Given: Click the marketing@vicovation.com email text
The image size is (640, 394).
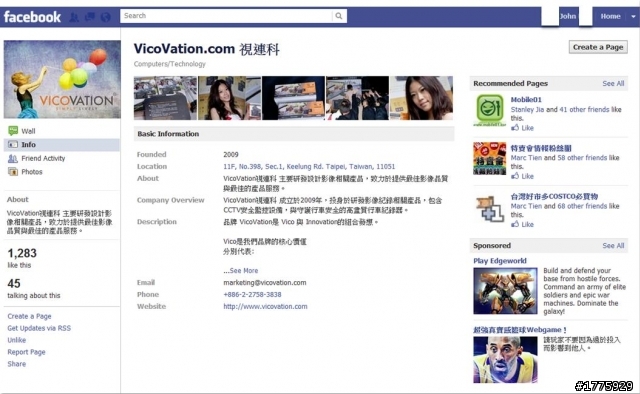Looking at the screenshot, I should tap(264, 283).
